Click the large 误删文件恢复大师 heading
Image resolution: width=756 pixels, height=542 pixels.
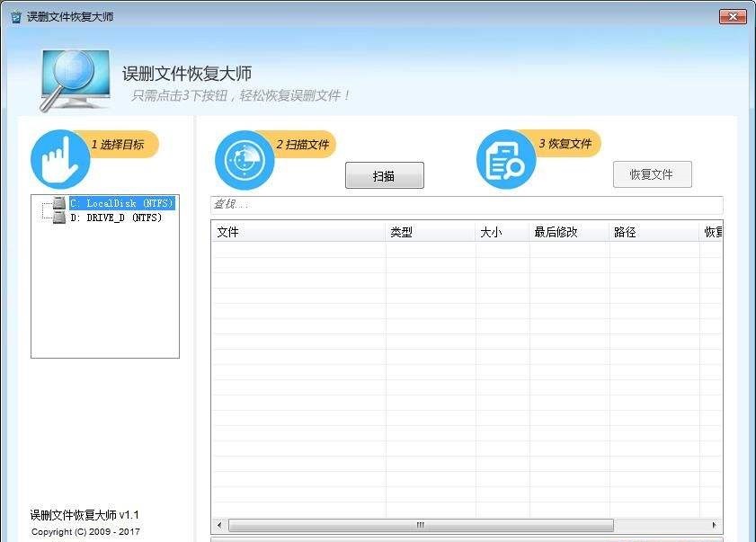(x=187, y=74)
